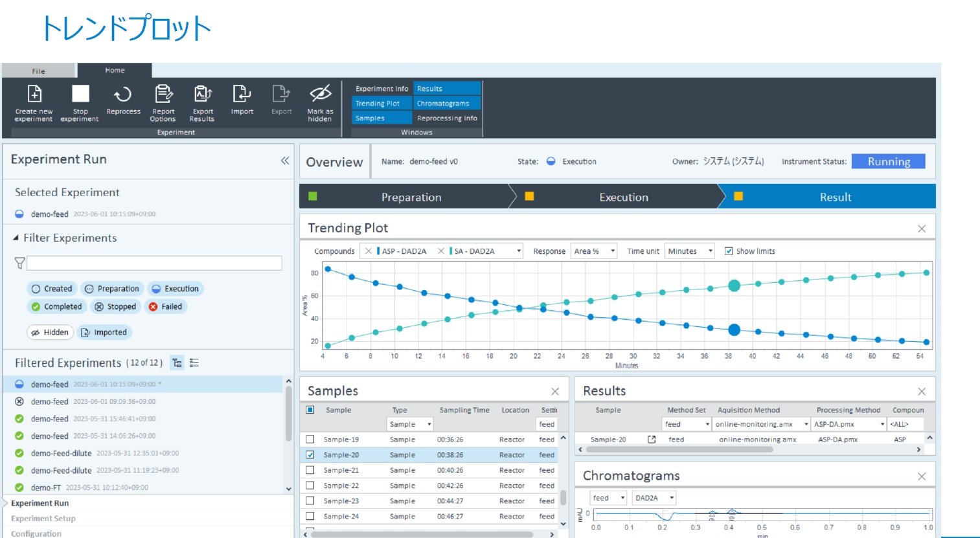Collapse Filter Experiments section

[16, 238]
